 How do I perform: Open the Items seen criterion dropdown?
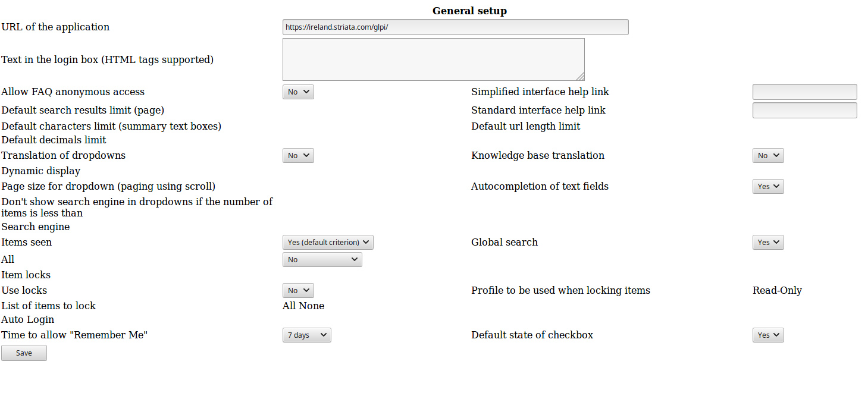(328, 242)
